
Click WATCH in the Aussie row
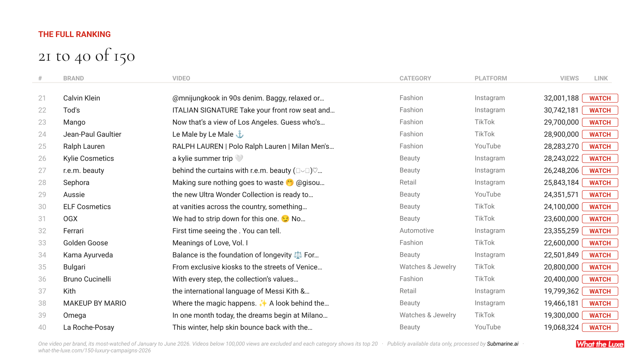600,195
